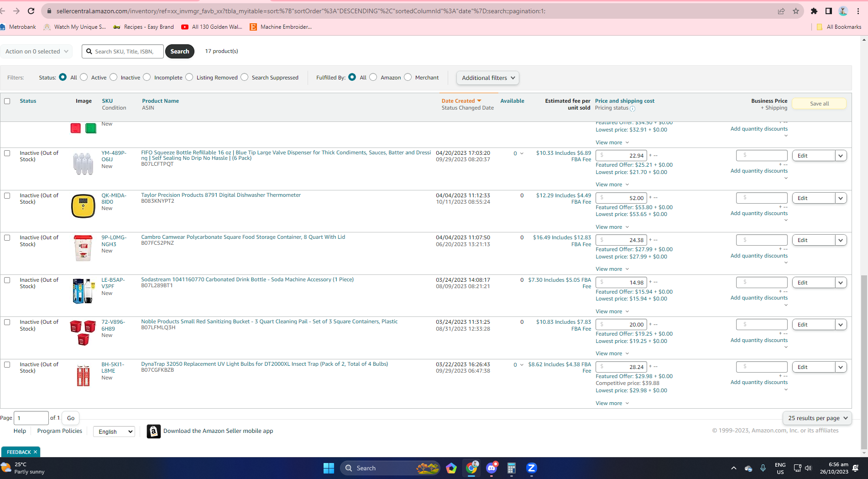The height and width of the screenshot is (479, 868).
Task: Click the taskbar microphone icon
Action: [x=763, y=468]
